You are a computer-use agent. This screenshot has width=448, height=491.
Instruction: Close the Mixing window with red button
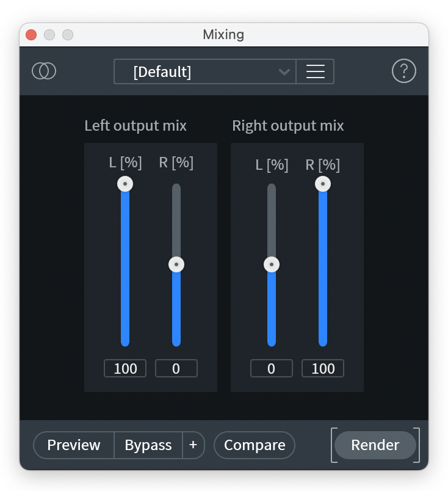(31, 35)
